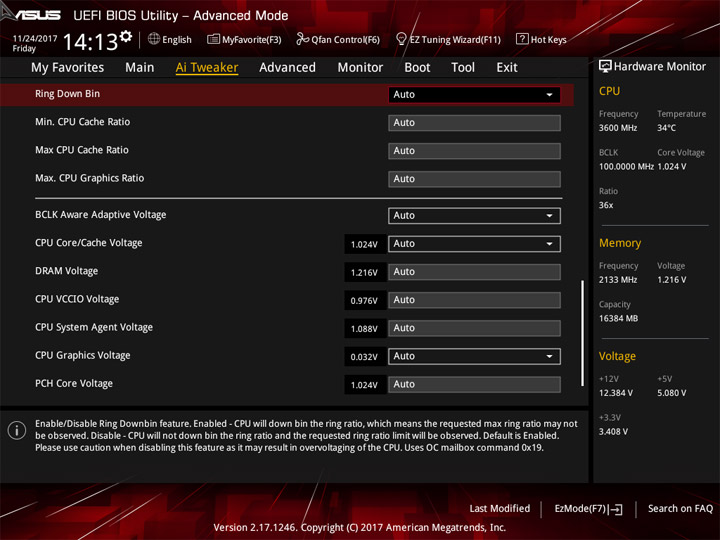The image size is (720, 540).
Task: Select the Ring Down Bin label
Action: [x=68, y=94]
